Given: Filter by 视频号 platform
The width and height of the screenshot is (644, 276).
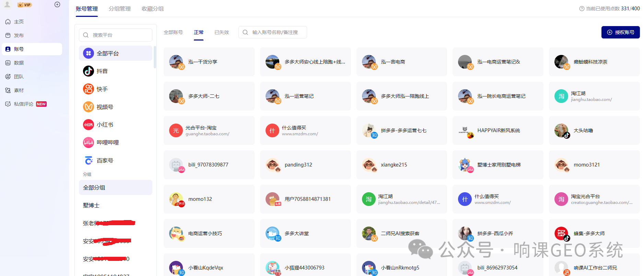Looking at the screenshot, I should click(116, 107).
